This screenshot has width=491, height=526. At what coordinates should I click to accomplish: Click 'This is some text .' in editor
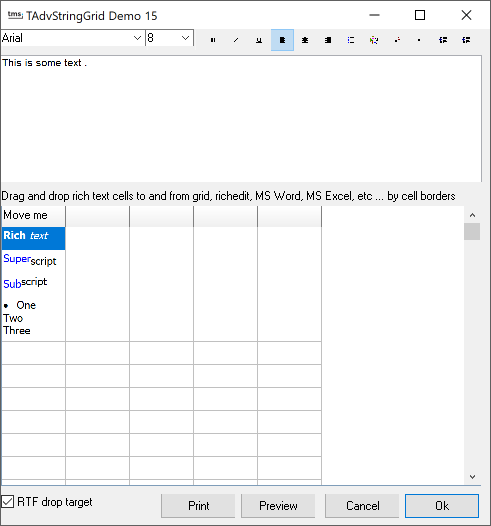[x=45, y=63]
